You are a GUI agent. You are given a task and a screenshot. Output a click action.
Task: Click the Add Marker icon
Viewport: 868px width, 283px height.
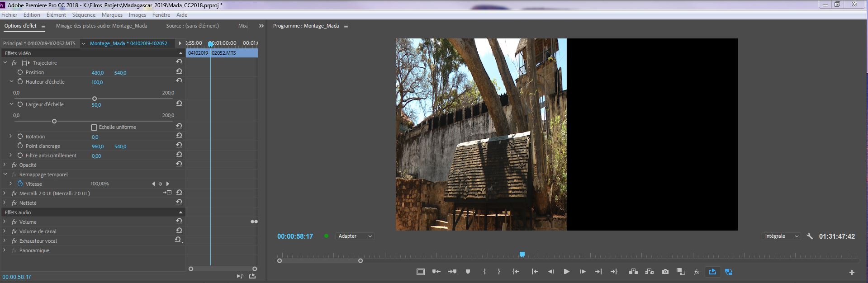[468, 272]
